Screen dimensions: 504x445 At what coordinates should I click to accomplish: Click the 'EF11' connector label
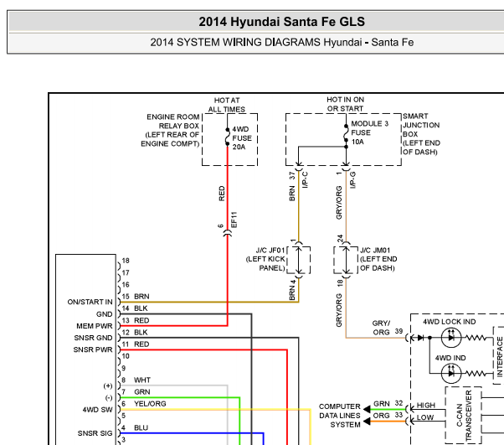pyautogui.click(x=234, y=220)
